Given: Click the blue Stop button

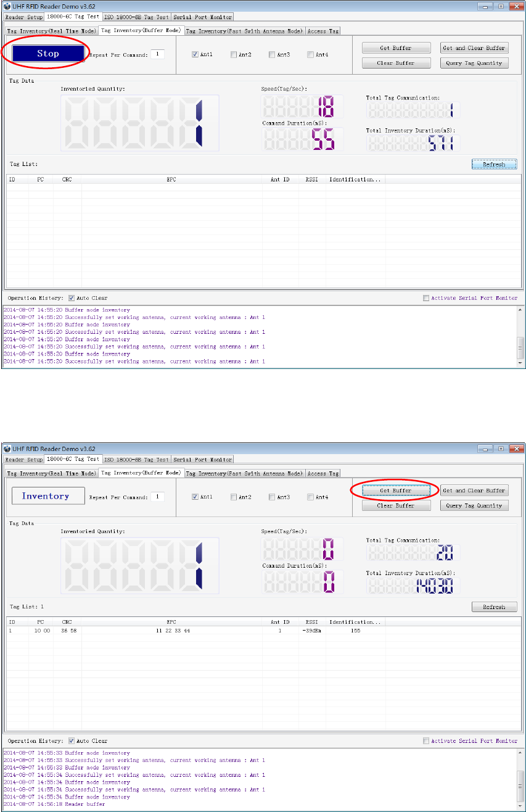Looking at the screenshot, I should point(48,54).
